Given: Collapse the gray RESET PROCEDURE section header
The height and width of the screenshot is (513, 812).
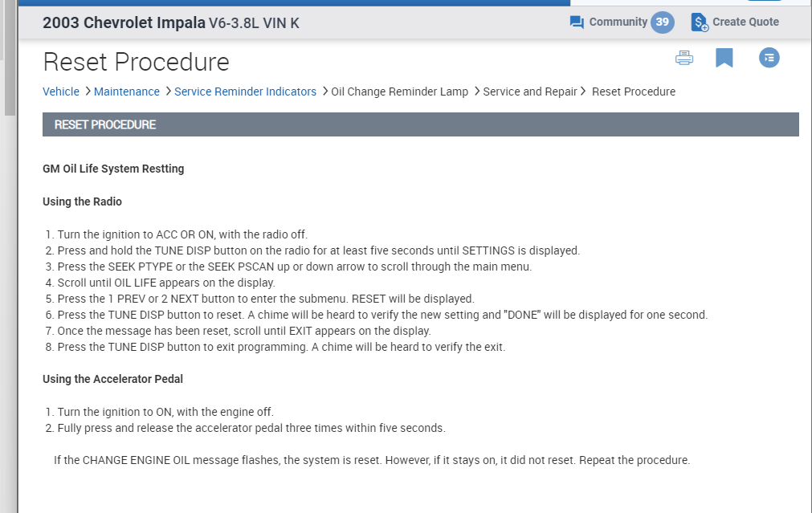Looking at the screenshot, I should click(x=420, y=124).
